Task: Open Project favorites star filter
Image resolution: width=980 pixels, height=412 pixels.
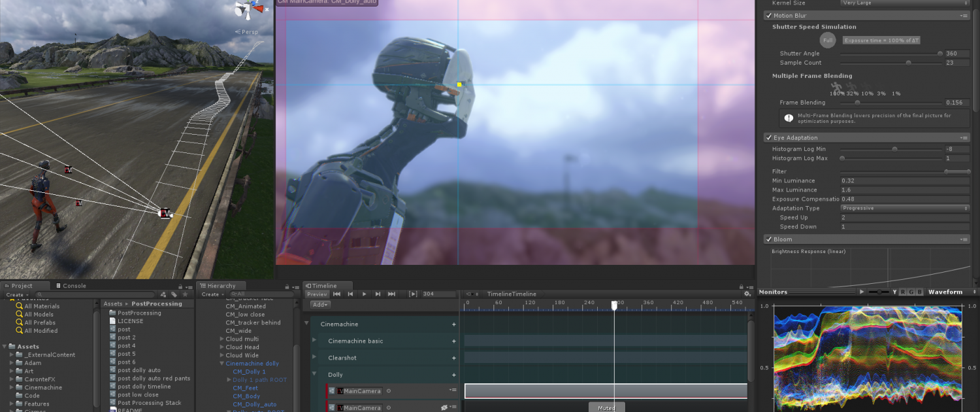Action: 184,295
